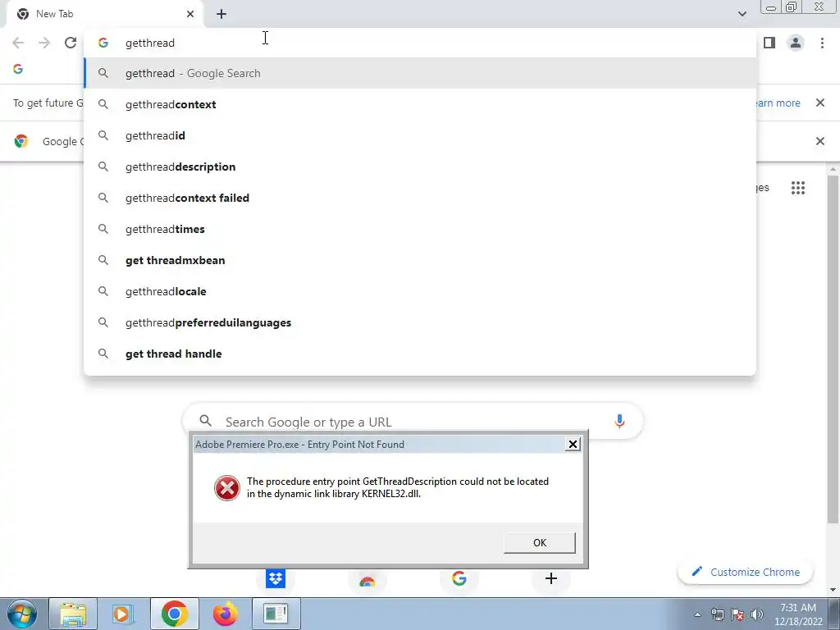Show hidden system tray icons

tap(697, 614)
